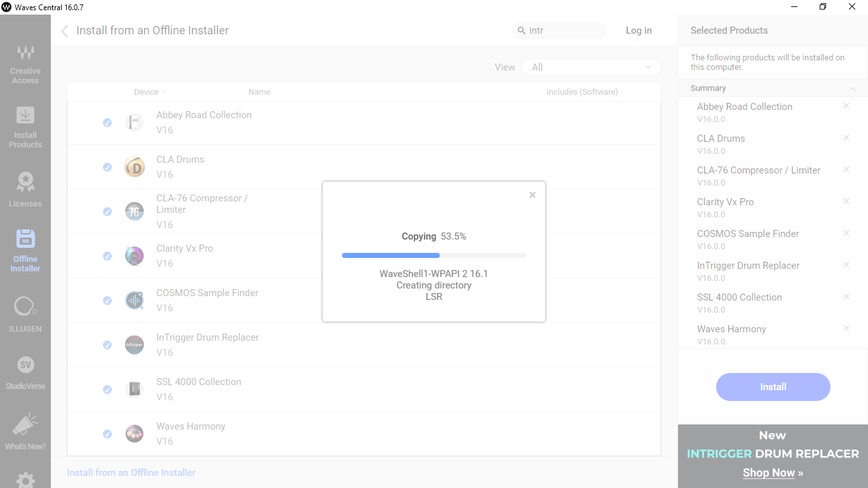Go back with the arrow beside the title
The height and width of the screenshot is (488, 868).
(64, 30)
